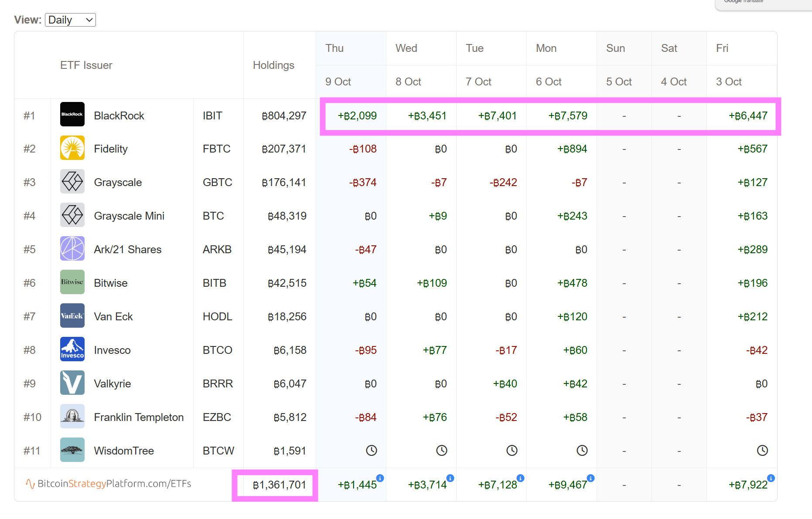The image size is (812, 519).
Task: Click the Holdings column header
Action: (273, 65)
